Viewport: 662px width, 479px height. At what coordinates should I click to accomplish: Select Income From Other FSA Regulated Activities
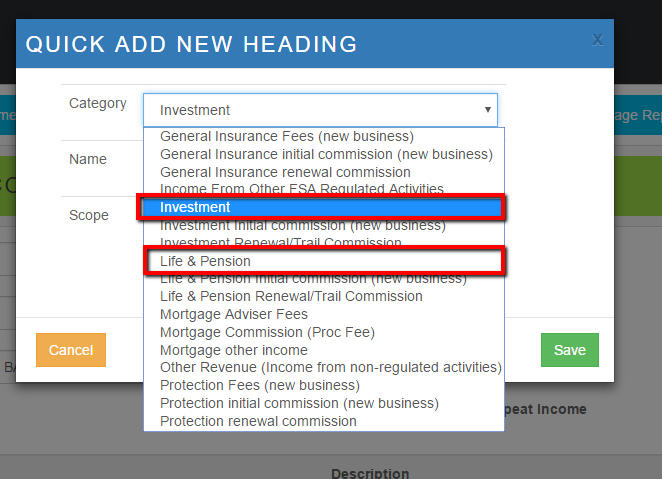coord(302,189)
